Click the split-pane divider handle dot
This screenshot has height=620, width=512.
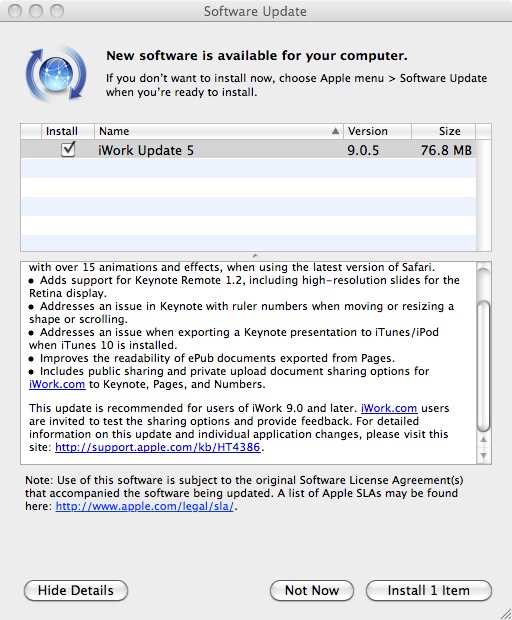coord(255,256)
